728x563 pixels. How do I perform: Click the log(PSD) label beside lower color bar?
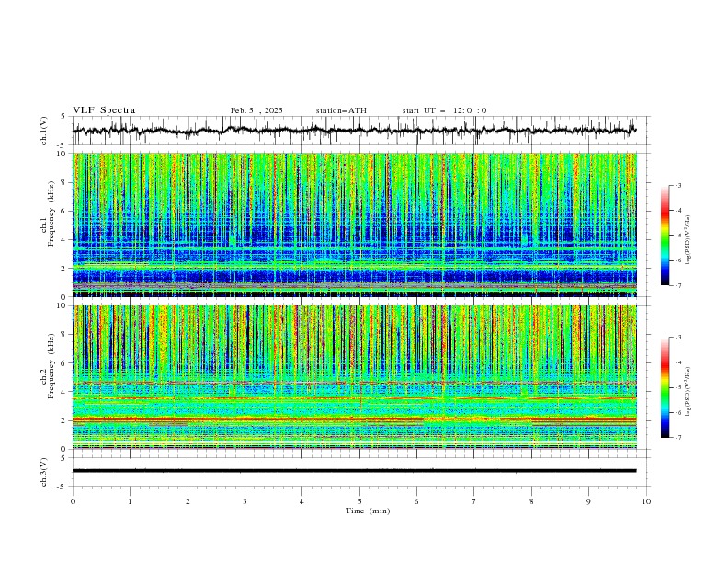(688, 392)
